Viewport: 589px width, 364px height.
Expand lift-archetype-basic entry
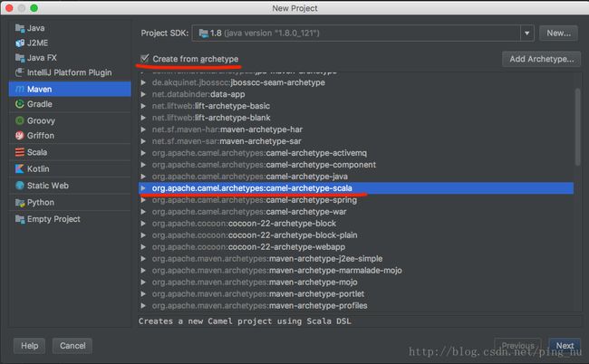pos(143,106)
